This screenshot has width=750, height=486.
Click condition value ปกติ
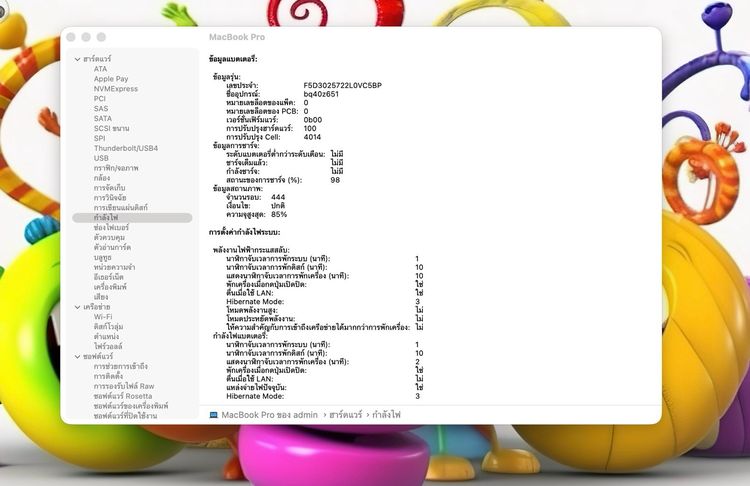coord(278,206)
